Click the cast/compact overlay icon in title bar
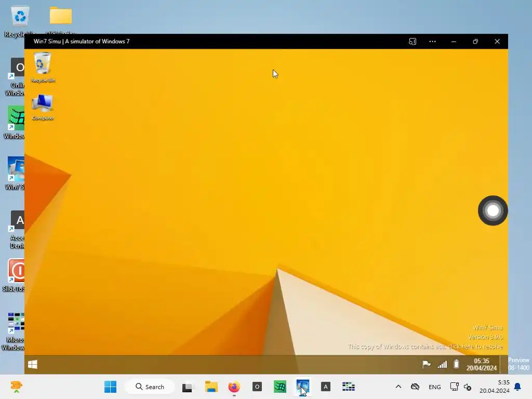 click(x=412, y=42)
